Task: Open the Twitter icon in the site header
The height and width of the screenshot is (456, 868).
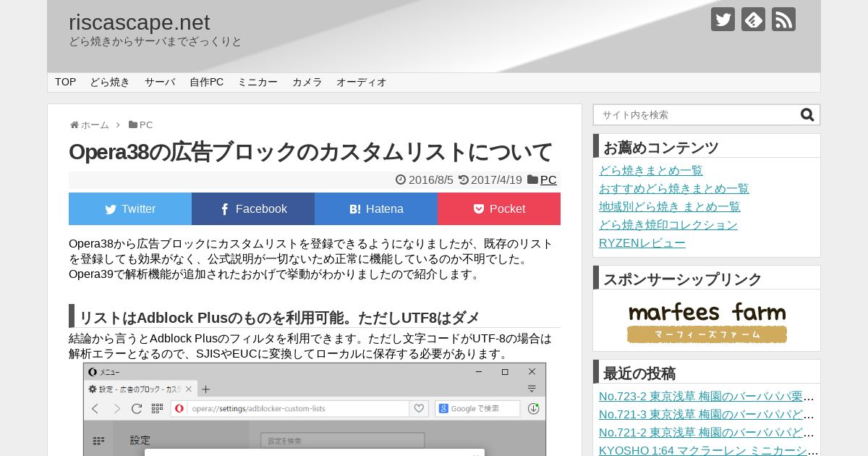Action: click(723, 19)
